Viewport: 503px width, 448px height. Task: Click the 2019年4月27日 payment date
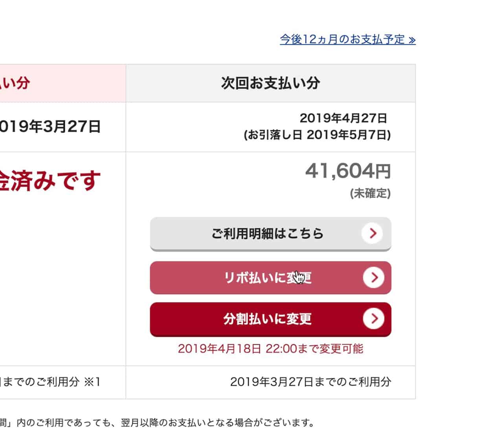[343, 118]
